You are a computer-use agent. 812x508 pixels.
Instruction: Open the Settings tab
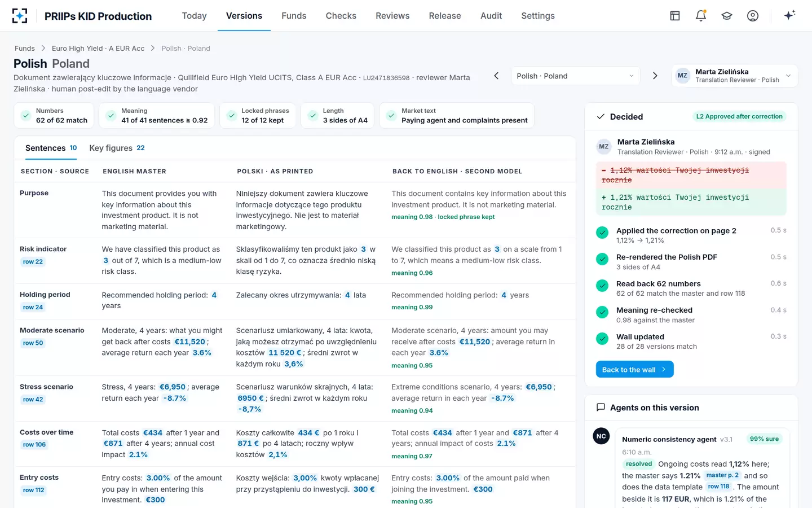(538, 16)
